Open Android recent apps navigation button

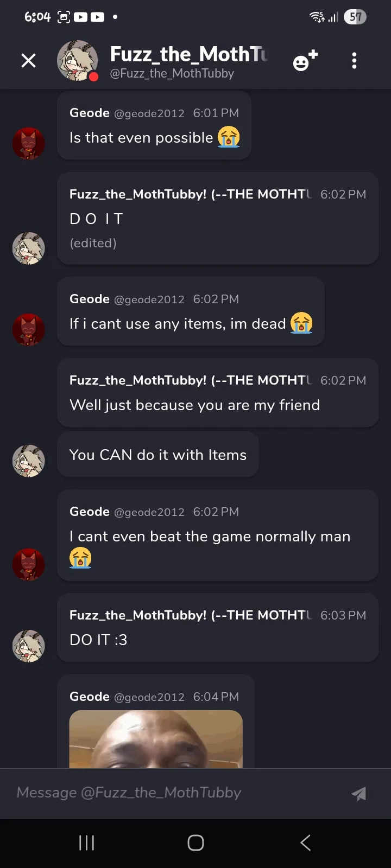point(87,843)
